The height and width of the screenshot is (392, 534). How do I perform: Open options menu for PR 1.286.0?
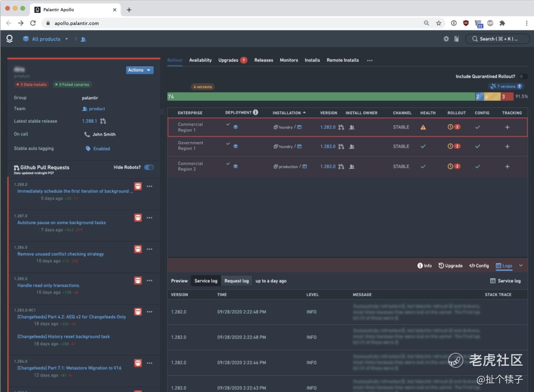149,249
